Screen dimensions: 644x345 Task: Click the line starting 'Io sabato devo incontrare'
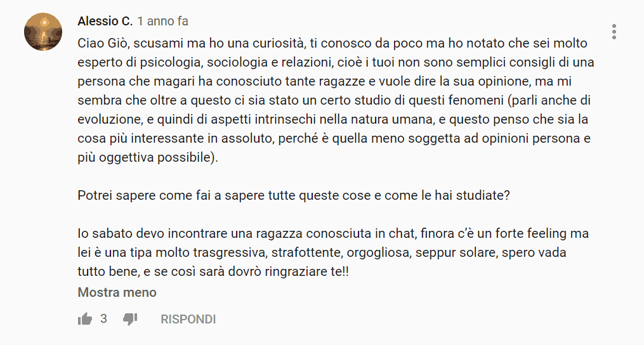tap(333, 233)
